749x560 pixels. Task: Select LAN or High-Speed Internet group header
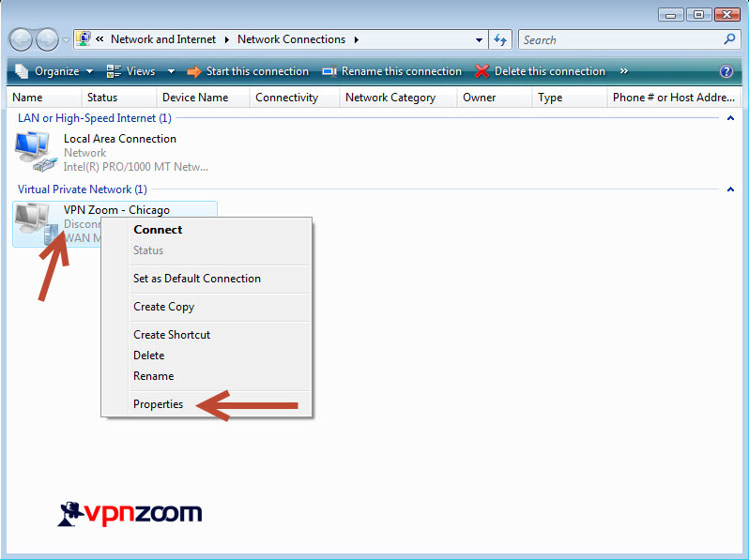pyautogui.click(x=95, y=118)
